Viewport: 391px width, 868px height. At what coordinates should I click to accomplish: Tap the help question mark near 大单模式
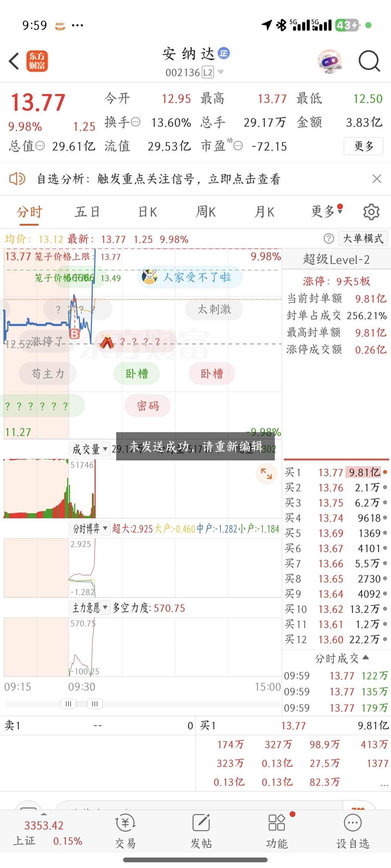click(x=329, y=239)
